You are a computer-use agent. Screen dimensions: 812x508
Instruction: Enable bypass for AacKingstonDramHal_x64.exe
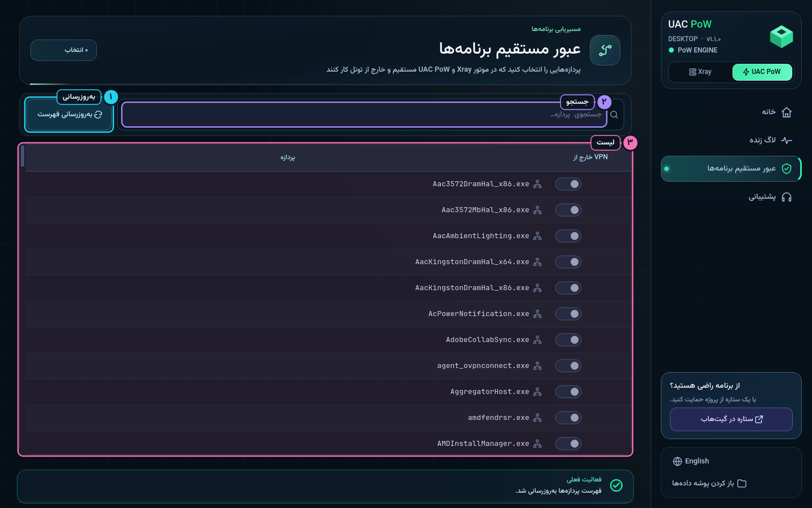568,262
